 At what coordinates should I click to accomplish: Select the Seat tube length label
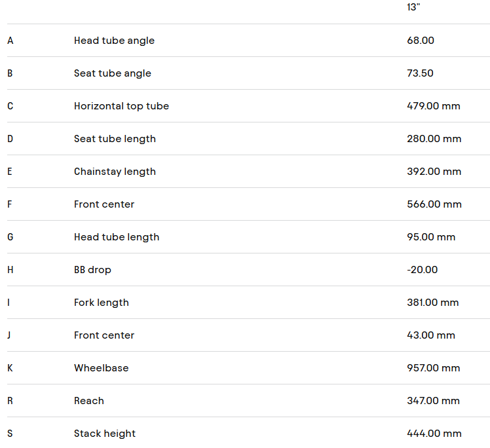coord(115,139)
